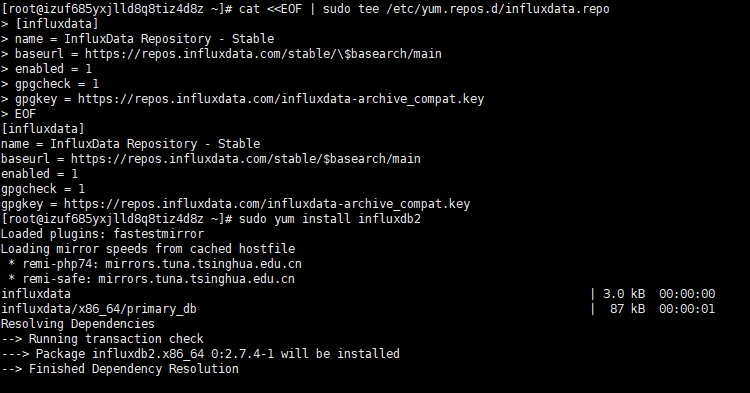Viewport: 750px width, 393px height.
Task: Click the '> [influxdata]' heredoc input line
Action: point(50,24)
